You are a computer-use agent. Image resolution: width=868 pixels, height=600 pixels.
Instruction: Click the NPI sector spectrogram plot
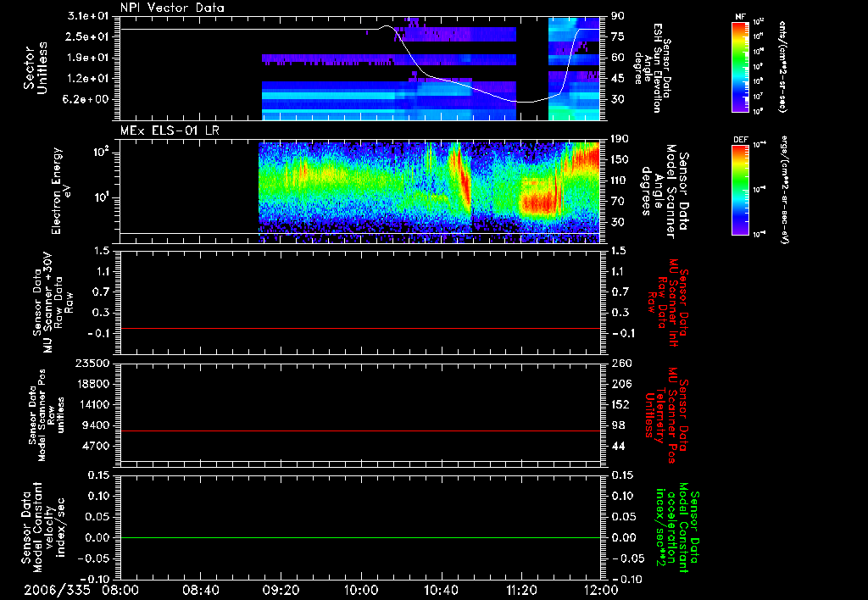click(x=360, y=68)
